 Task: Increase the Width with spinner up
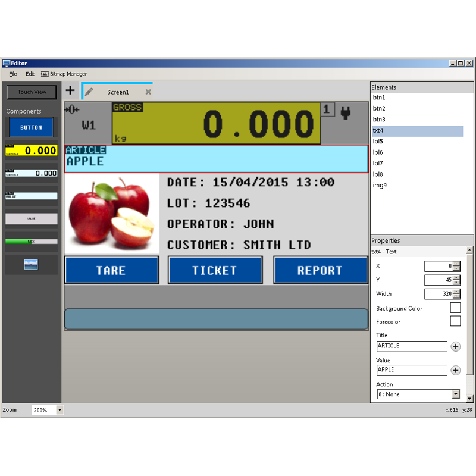point(456,292)
